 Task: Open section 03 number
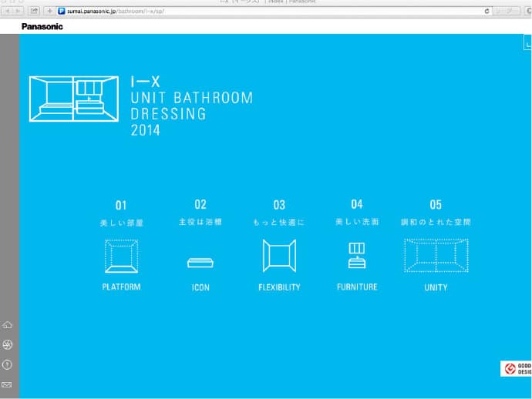(279, 205)
